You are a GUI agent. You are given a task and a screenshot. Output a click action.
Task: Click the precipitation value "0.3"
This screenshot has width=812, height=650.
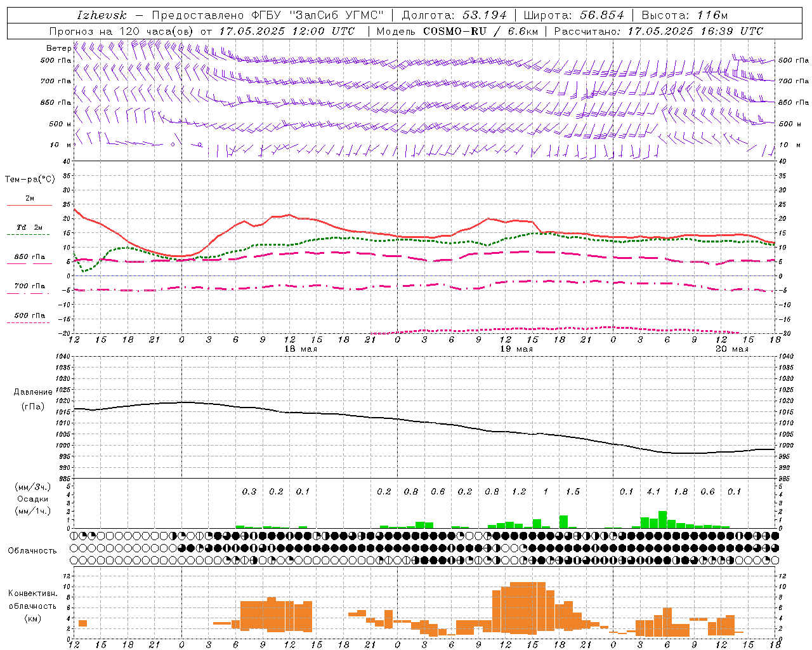click(x=249, y=492)
